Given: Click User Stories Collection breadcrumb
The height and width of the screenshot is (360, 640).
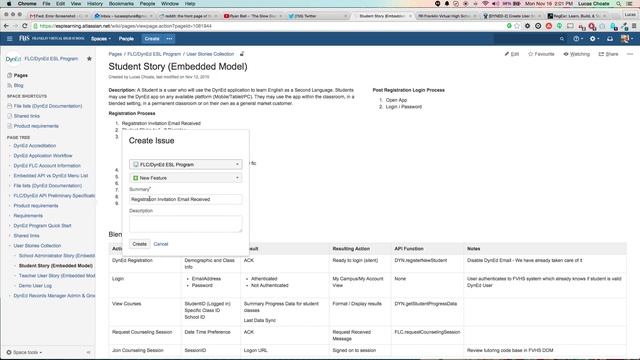Looking at the screenshot, I should pyautogui.click(x=210, y=54).
